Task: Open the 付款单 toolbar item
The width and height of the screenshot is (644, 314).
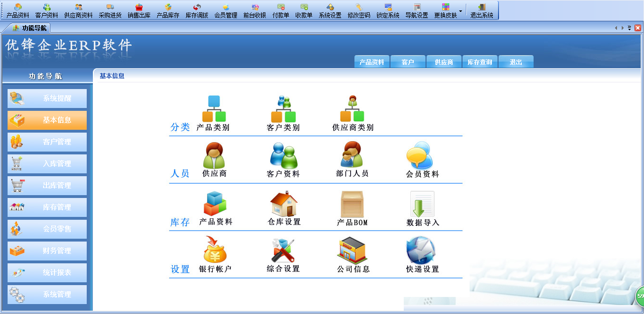Action: click(281, 10)
